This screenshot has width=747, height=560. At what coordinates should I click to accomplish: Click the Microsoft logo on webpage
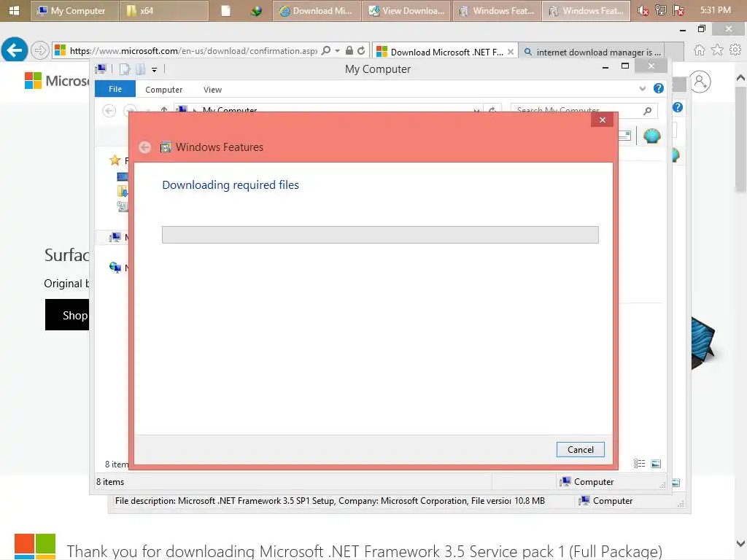coord(57,80)
